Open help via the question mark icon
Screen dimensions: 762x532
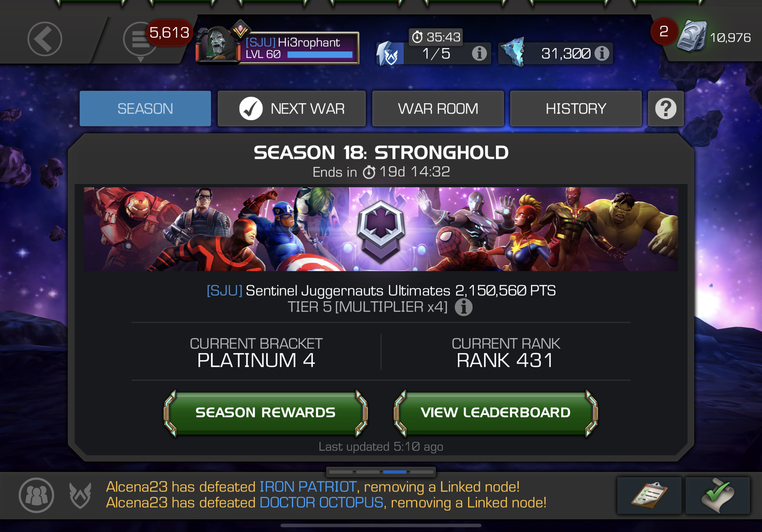tap(665, 108)
